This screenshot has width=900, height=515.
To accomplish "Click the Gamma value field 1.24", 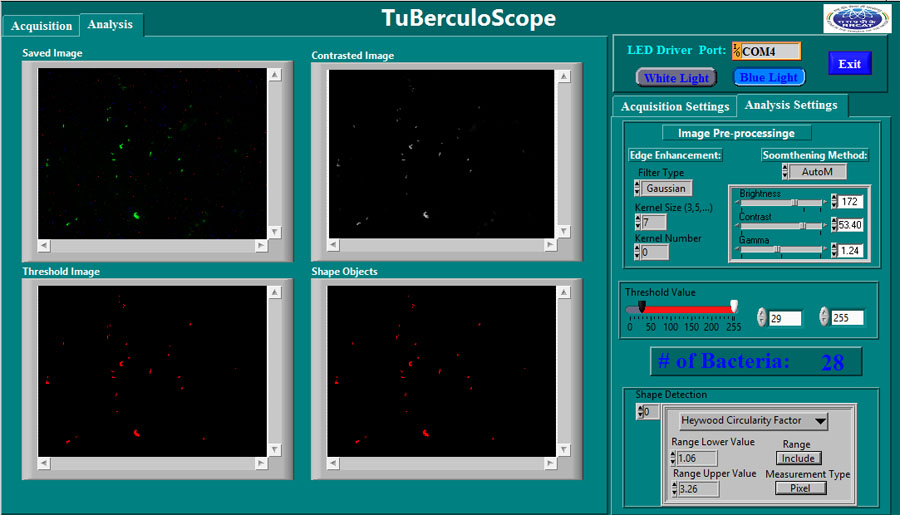I will coord(850,250).
